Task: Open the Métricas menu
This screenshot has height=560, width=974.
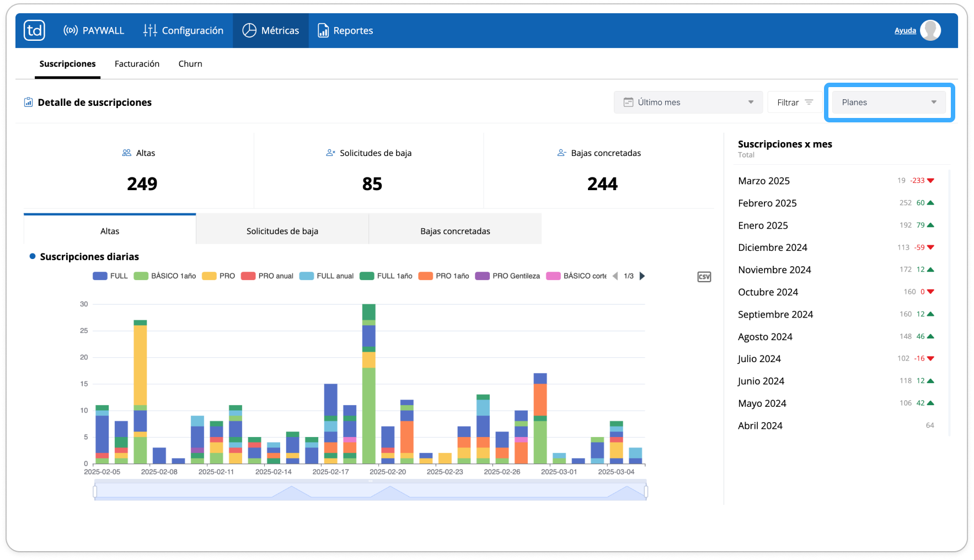Action: pyautogui.click(x=270, y=30)
